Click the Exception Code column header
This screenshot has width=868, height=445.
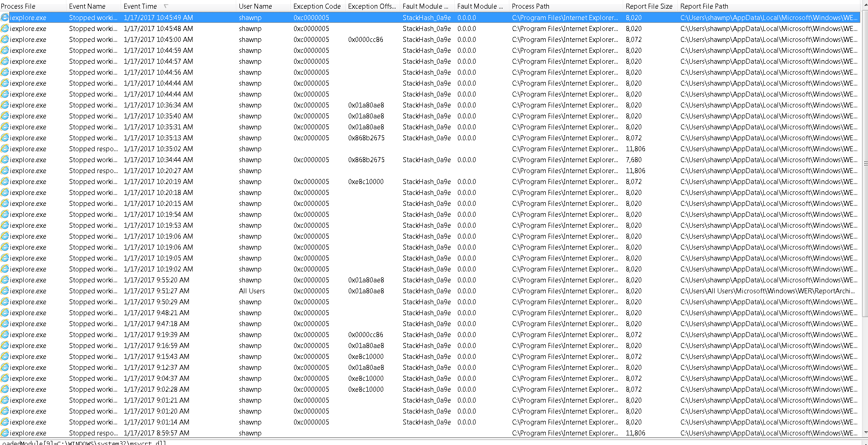(x=318, y=6)
